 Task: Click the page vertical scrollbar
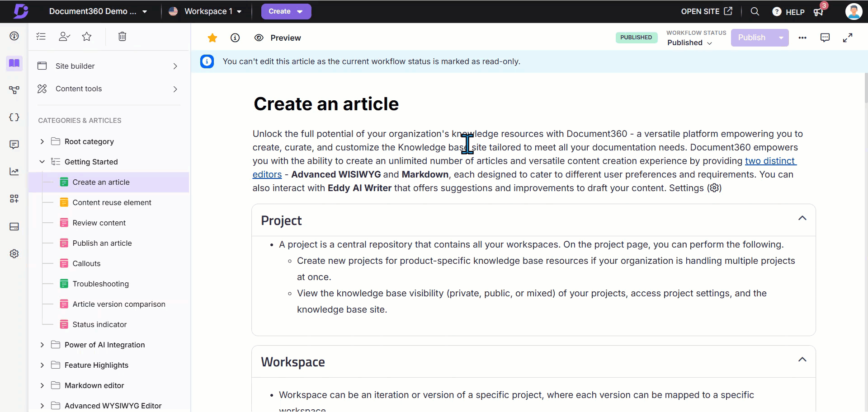pos(866,88)
